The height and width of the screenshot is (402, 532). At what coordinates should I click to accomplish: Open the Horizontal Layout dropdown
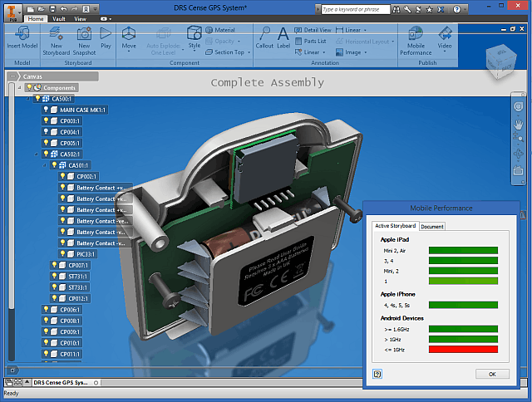393,42
